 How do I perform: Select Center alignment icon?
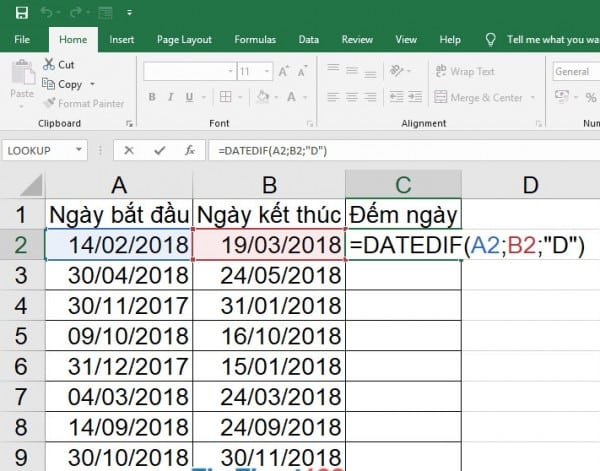click(352, 97)
